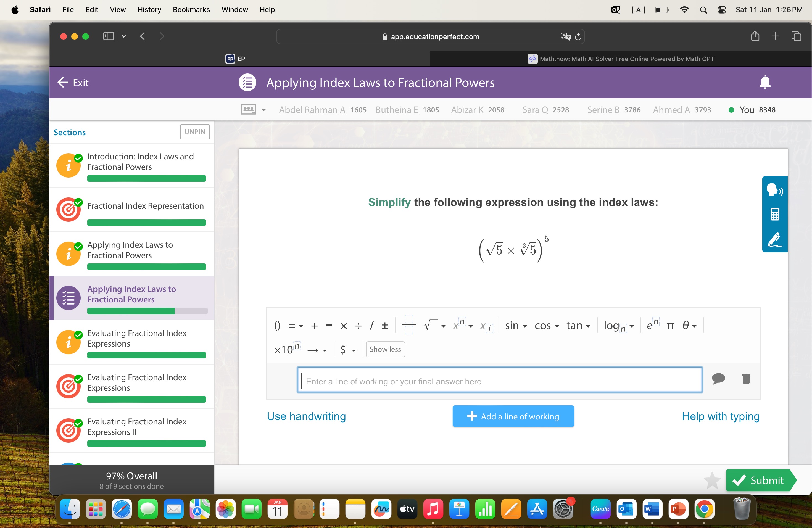This screenshot has height=528, width=812.
Task: Insert the plus-minus symbol
Action: click(x=385, y=326)
